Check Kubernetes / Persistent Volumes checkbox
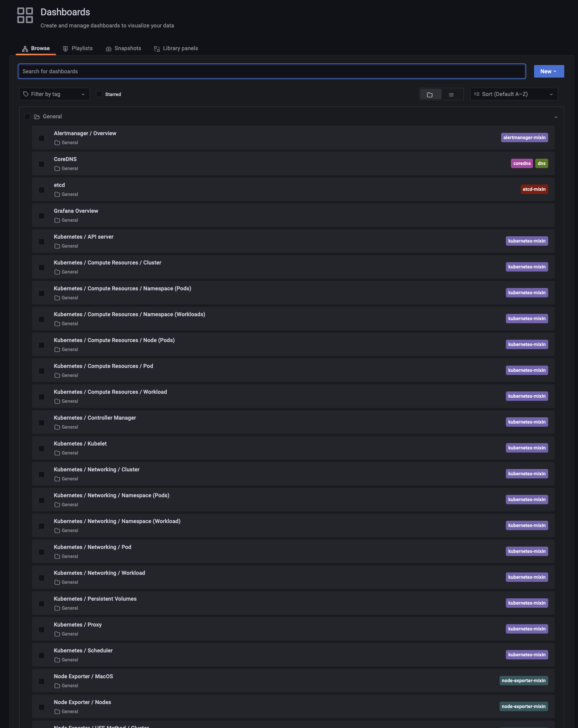This screenshot has height=728, width=578. (42, 604)
